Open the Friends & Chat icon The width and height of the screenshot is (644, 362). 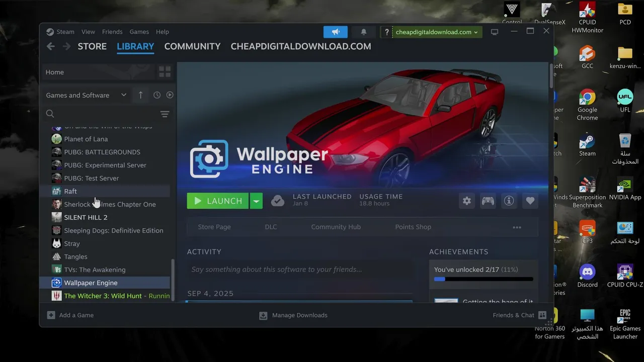[x=542, y=315]
